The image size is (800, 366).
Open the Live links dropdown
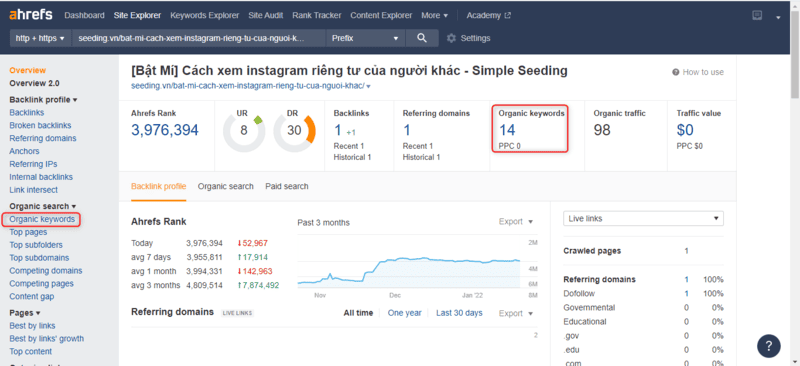tap(643, 218)
